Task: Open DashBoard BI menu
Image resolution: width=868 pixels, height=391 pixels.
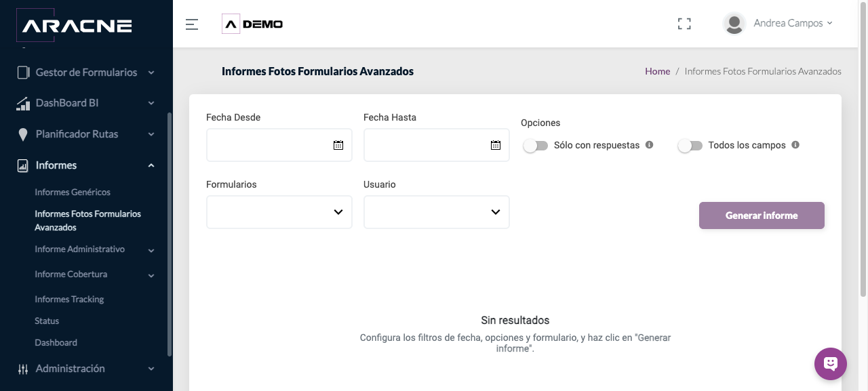Action: point(86,103)
